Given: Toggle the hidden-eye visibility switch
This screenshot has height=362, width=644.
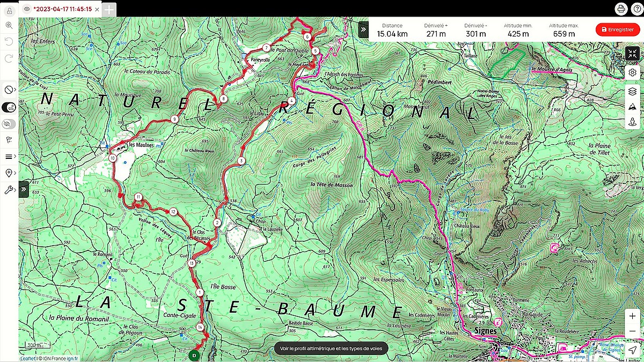Looking at the screenshot, I should (x=9, y=124).
